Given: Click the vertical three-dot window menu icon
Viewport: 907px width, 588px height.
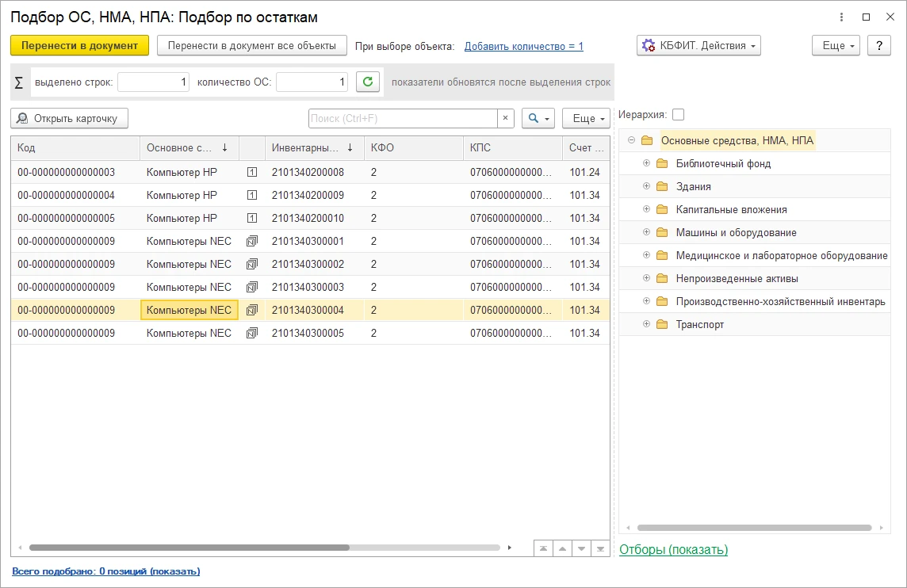Looking at the screenshot, I should 842,17.
